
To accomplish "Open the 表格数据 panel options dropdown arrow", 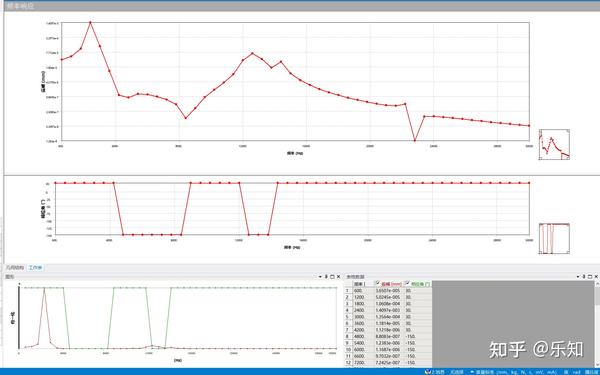I will coord(578,276).
